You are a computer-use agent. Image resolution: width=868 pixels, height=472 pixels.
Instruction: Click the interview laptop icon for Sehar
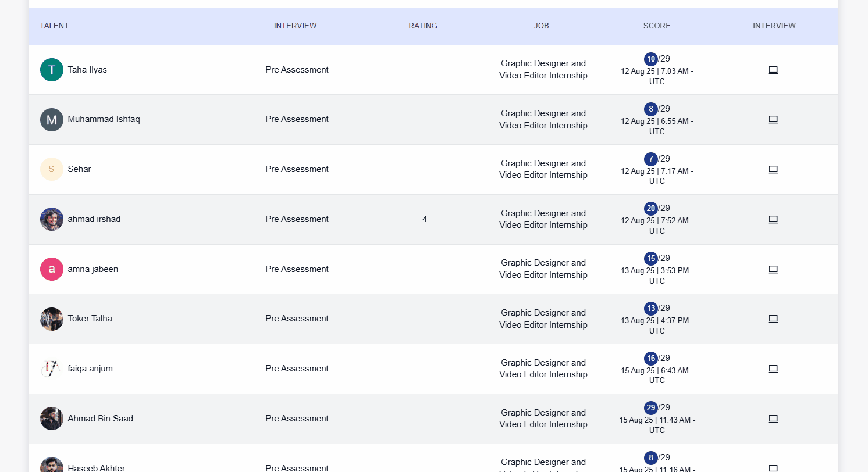point(773,169)
